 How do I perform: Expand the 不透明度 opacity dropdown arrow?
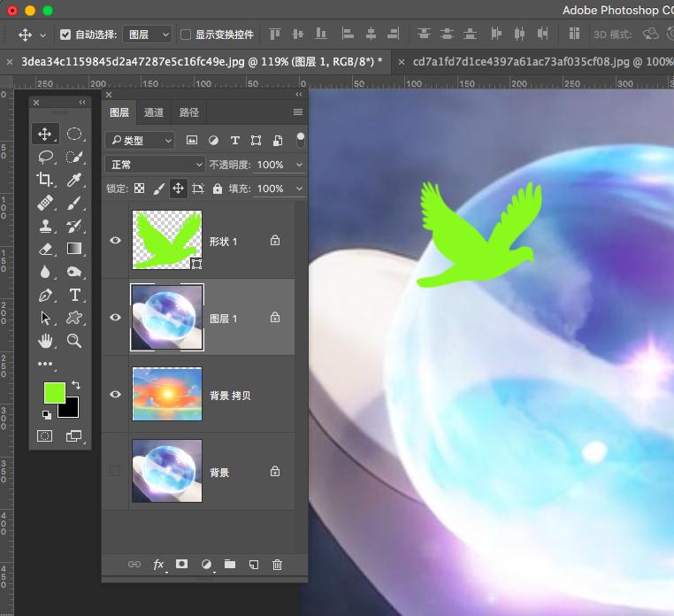[298, 165]
